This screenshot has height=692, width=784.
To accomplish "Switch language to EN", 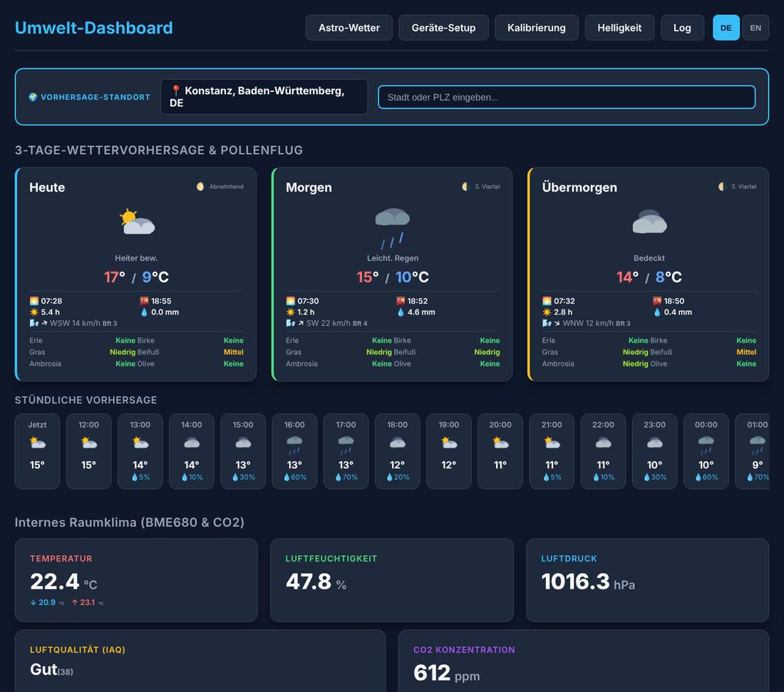I will pos(755,28).
